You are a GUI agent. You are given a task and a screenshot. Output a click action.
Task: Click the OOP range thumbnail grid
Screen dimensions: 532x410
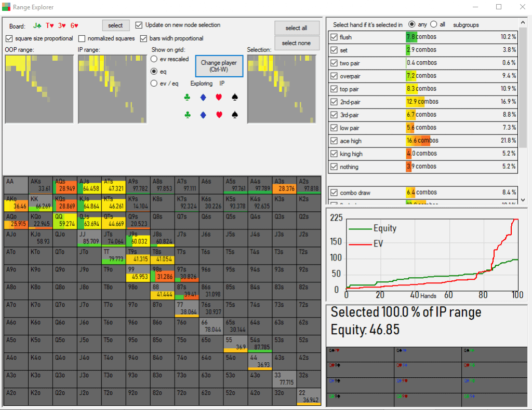point(31,89)
